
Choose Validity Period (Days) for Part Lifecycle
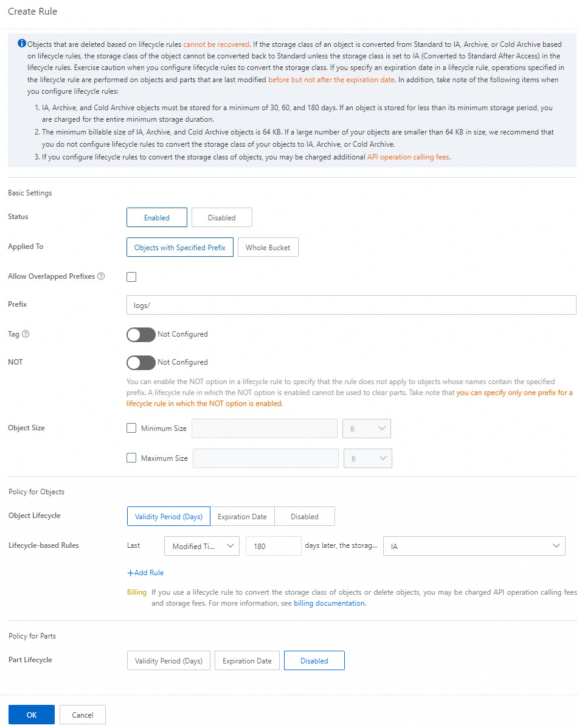[168, 660]
